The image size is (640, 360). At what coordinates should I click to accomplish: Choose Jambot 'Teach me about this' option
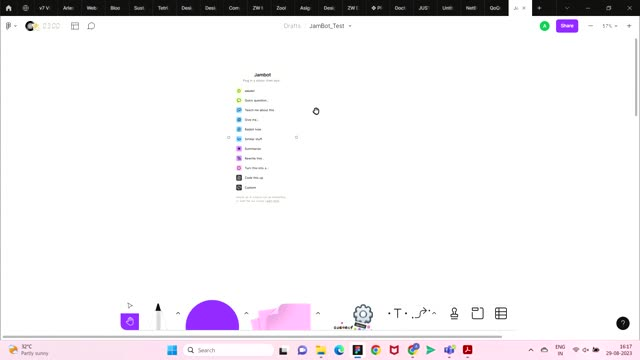pyautogui.click(x=256, y=110)
